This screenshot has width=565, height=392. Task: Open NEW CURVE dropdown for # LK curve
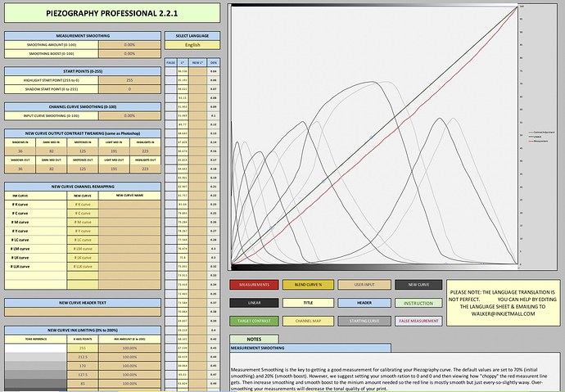[x=83, y=258]
